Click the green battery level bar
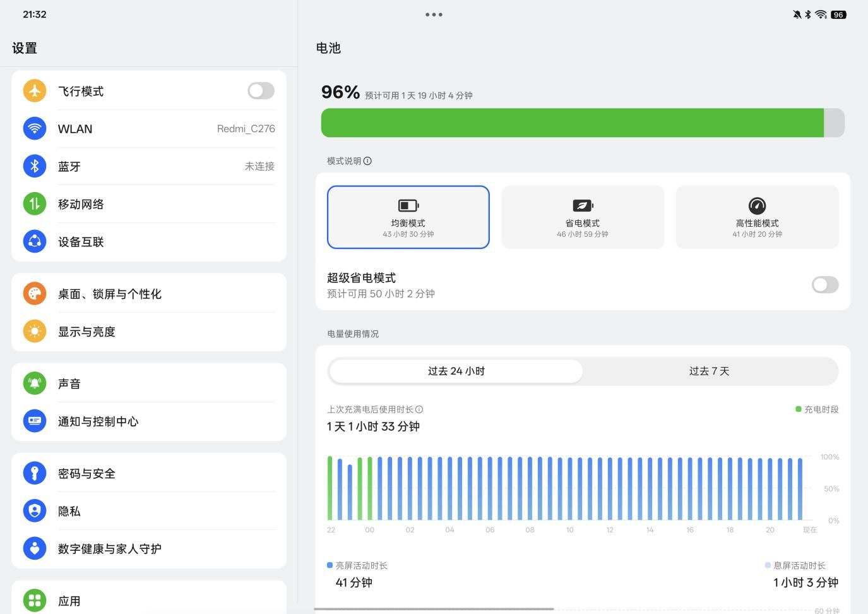Viewport: 868px width, 614px height. click(572, 123)
